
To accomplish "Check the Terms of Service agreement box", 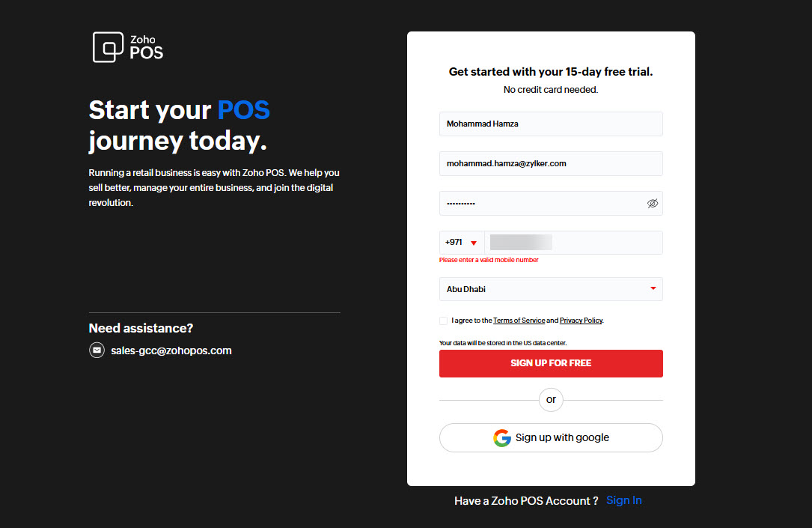I will click(444, 321).
